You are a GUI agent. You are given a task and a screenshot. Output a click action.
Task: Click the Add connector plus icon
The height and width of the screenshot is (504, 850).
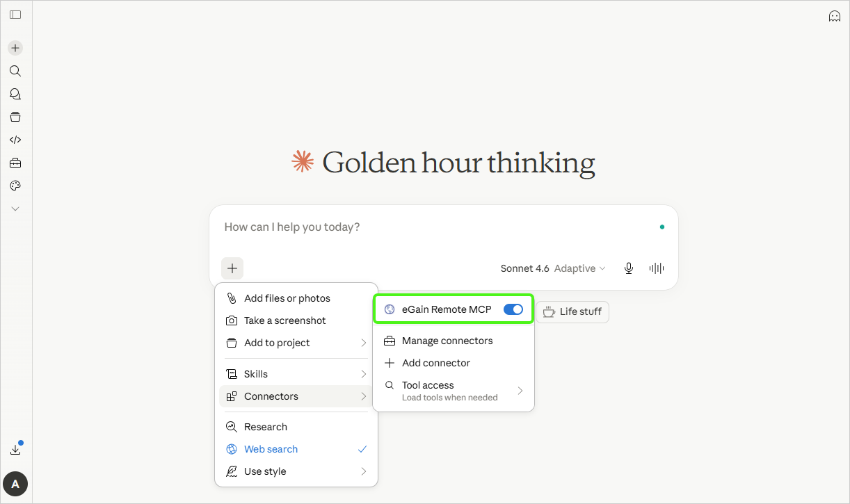point(390,363)
